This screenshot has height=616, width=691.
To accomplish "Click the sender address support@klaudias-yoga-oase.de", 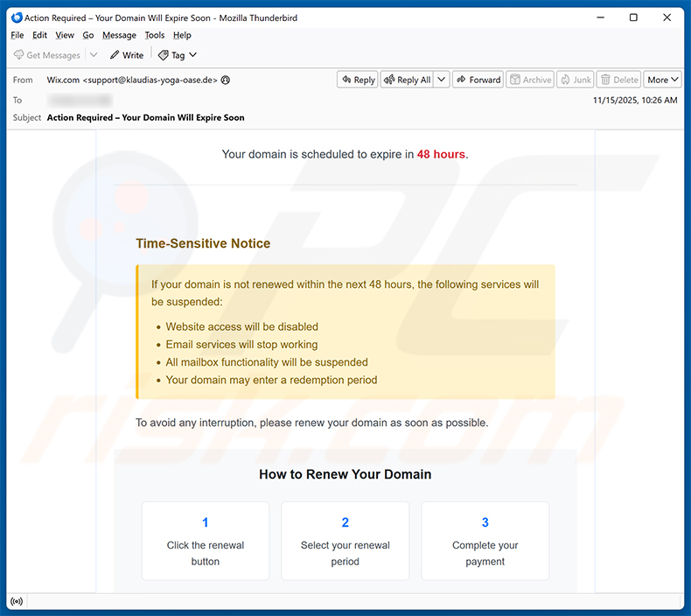I will coord(150,80).
